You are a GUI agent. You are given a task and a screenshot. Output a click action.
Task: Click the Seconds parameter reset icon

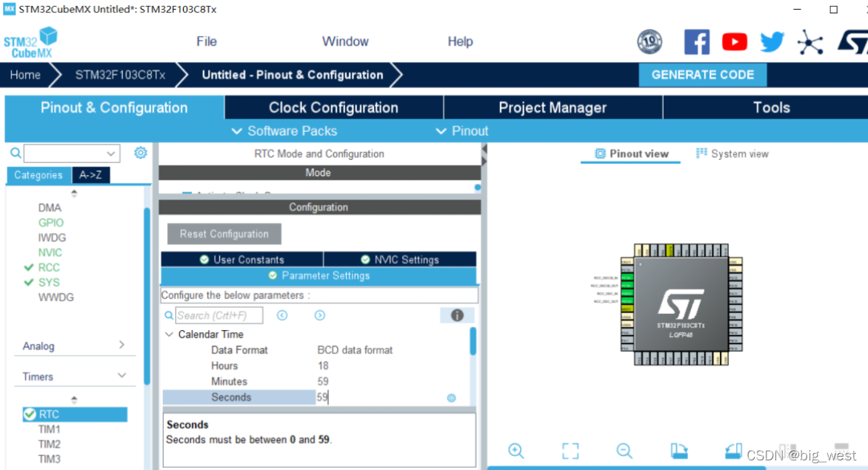[451, 397]
